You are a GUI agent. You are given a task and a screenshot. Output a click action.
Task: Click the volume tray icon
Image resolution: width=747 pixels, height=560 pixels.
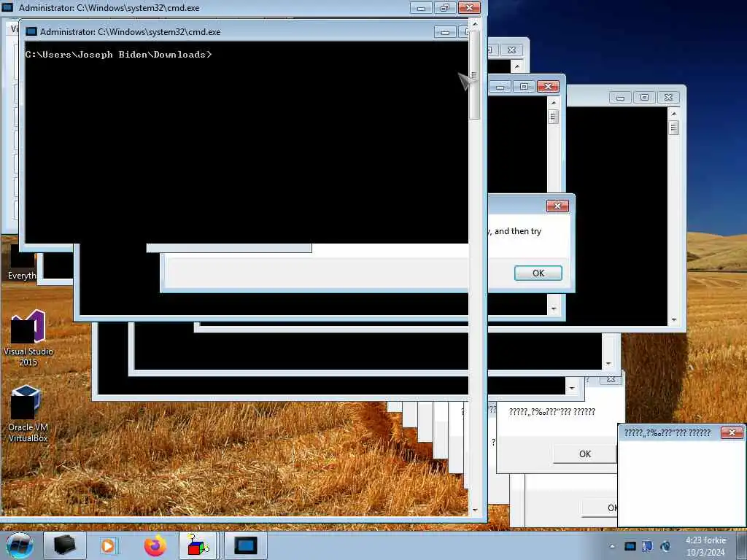[665, 546]
